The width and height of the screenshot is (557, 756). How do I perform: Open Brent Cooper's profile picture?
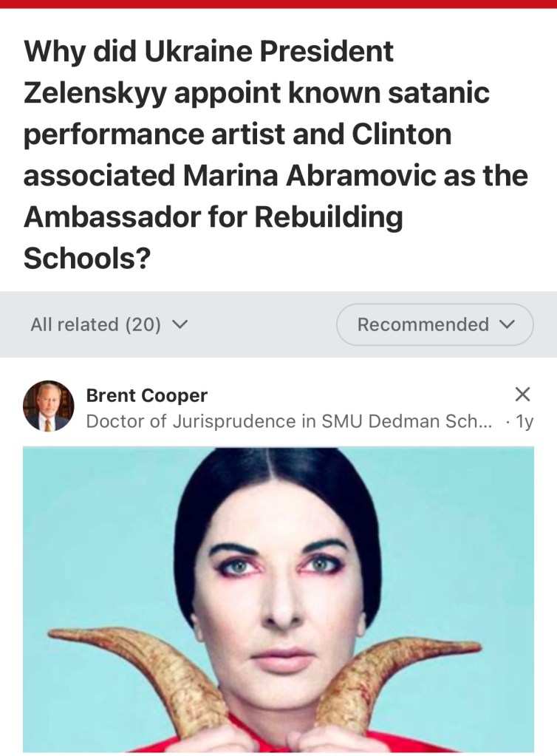click(49, 406)
